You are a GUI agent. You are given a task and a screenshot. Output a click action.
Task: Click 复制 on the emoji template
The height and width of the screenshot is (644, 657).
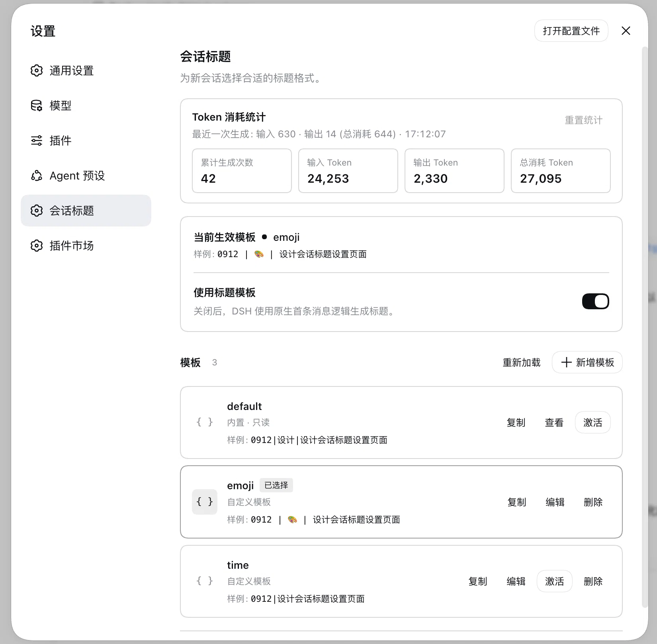[x=517, y=502]
